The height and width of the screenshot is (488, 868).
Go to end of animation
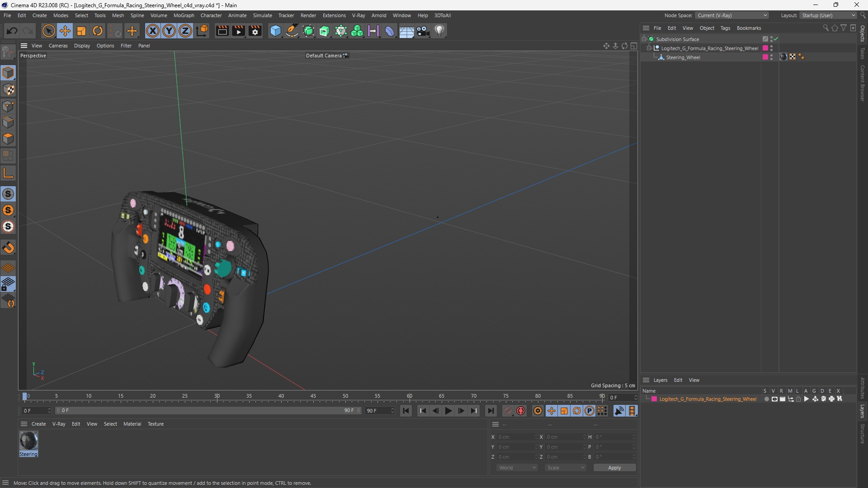[491, 411]
